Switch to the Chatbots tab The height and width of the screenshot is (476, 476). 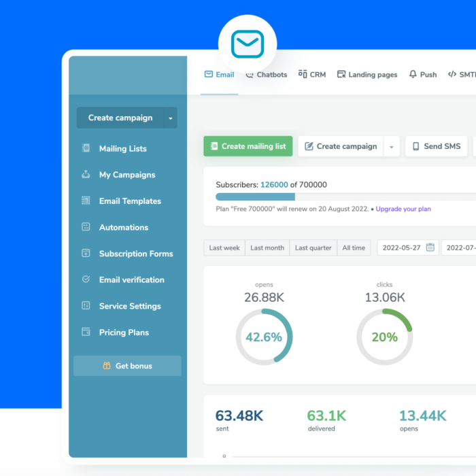[267, 75]
